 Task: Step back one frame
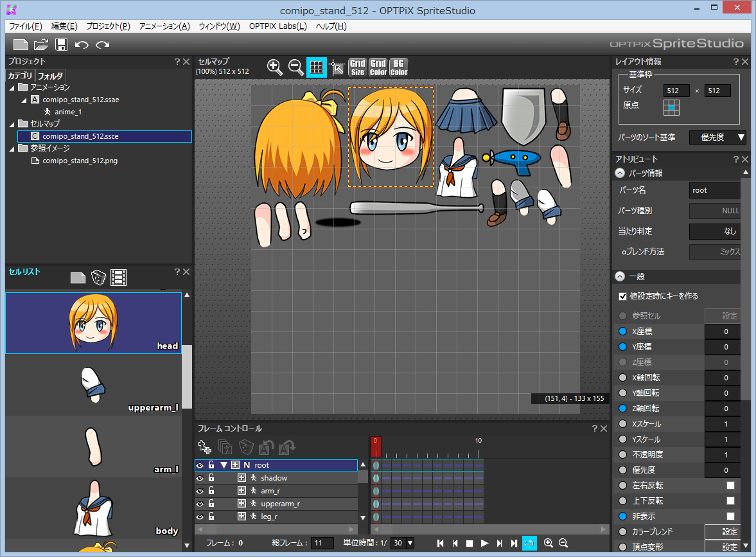pos(455,544)
